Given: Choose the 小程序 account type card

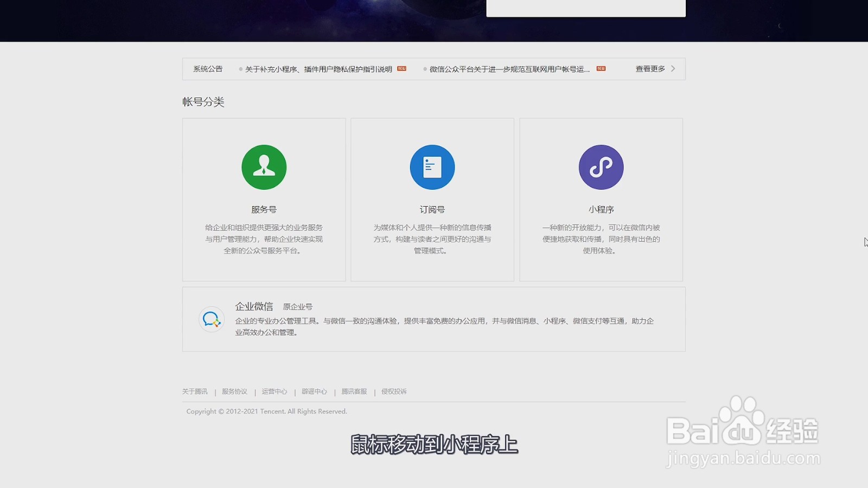Looking at the screenshot, I should coord(601,199).
